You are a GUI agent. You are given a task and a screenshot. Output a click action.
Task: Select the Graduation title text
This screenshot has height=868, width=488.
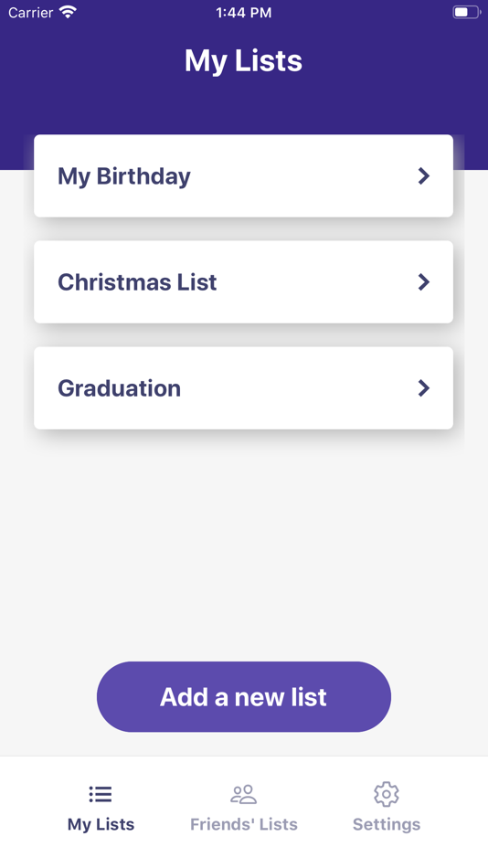pos(119,388)
